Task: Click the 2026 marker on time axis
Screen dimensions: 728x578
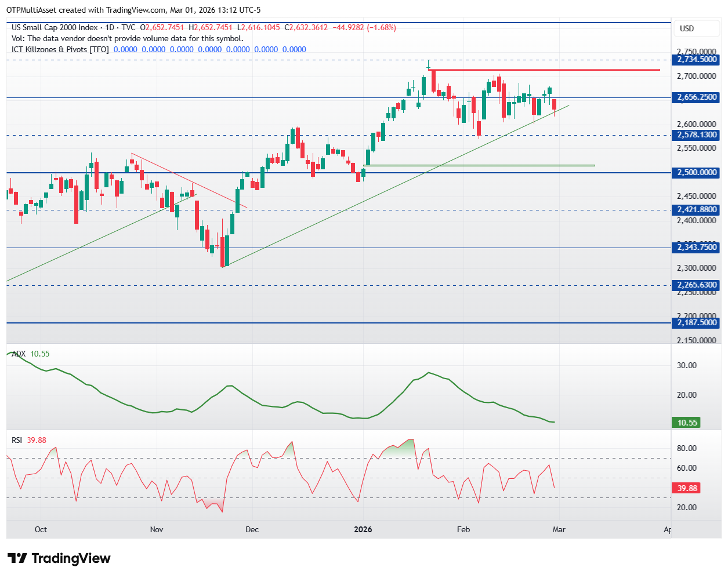Action: [363, 529]
